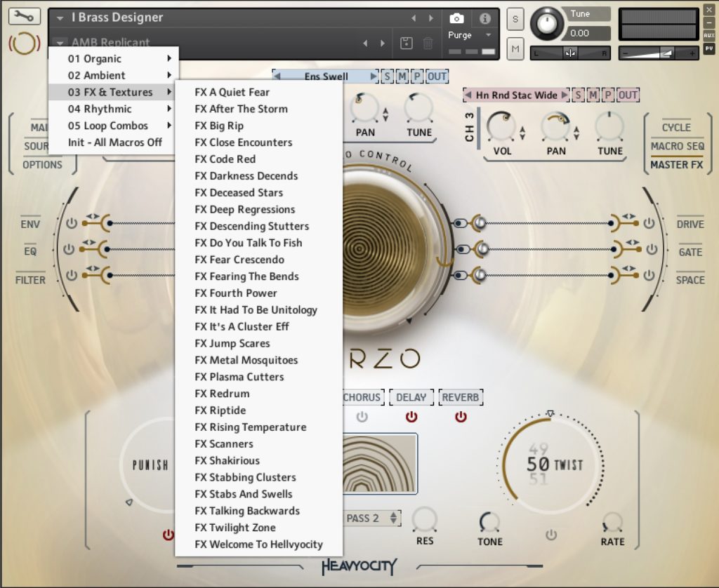Click the PV button at right edge

click(x=709, y=48)
